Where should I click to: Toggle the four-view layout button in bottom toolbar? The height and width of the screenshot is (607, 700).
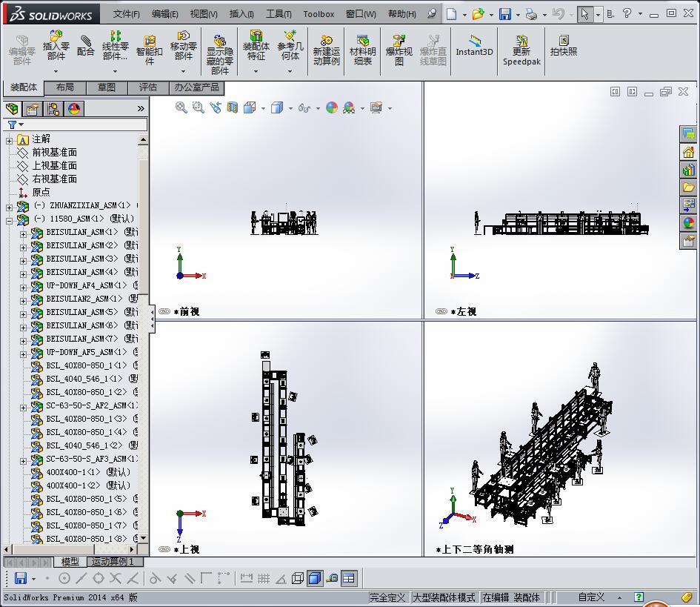(x=349, y=578)
